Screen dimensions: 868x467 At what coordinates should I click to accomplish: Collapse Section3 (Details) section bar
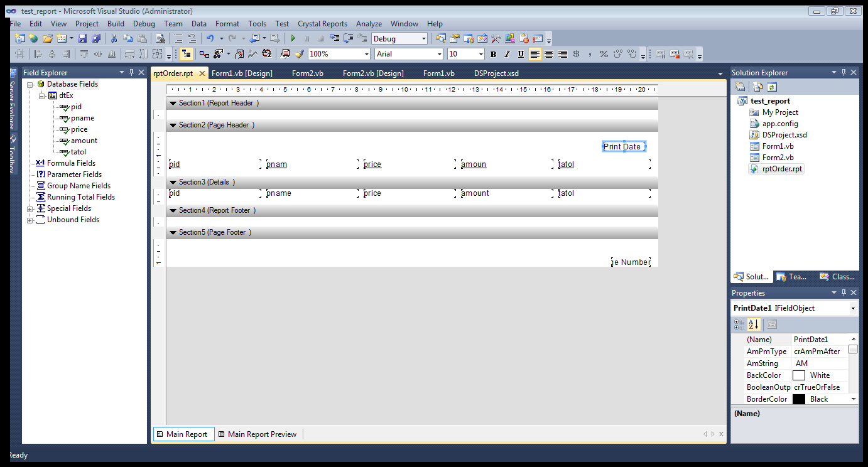click(x=173, y=182)
